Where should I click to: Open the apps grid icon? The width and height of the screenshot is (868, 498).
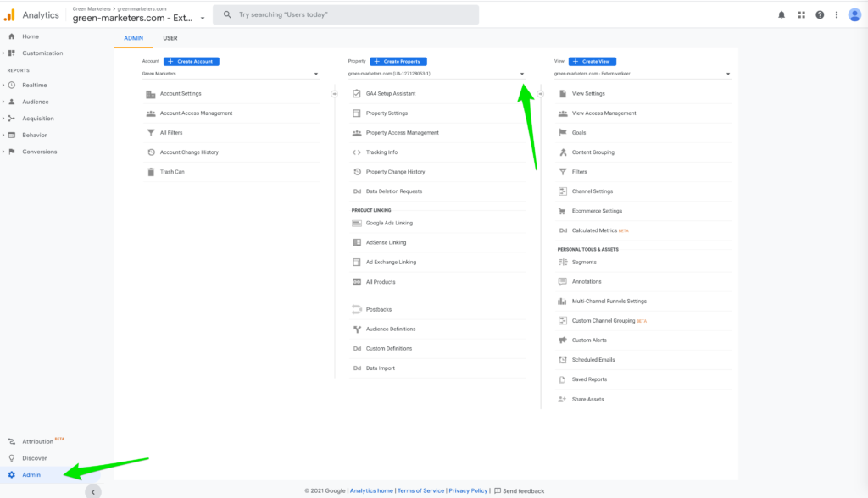(801, 14)
